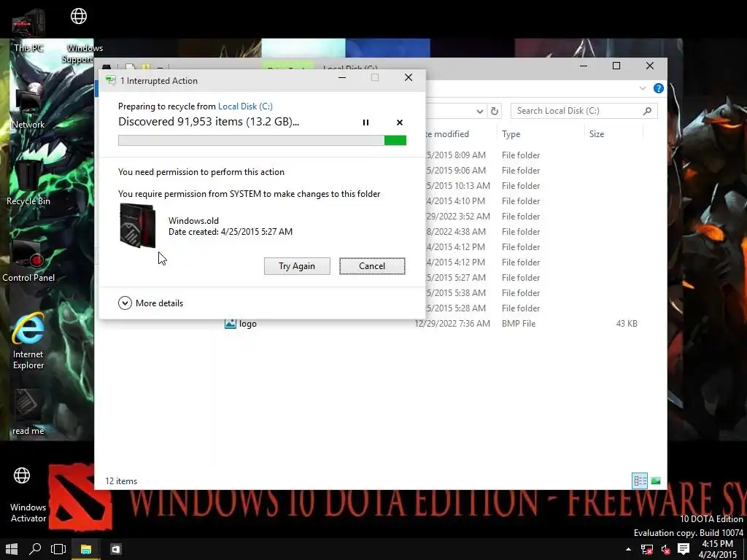Click the BMP File type cell

pos(519,324)
